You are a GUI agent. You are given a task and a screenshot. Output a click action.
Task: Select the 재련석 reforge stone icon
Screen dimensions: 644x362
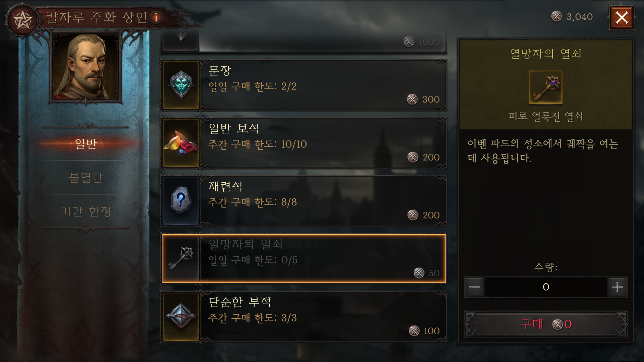pyautogui.click(x=181, y=201)
